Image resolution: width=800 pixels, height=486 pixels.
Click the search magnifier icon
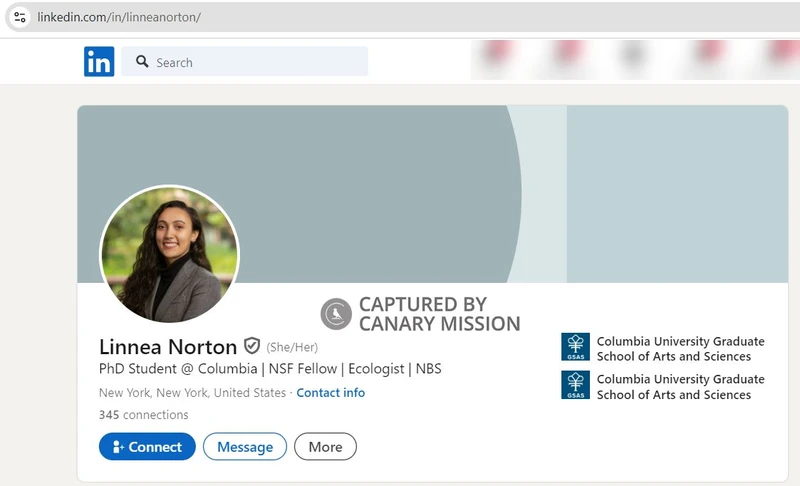pyautogui.click(x=142, y=62)
